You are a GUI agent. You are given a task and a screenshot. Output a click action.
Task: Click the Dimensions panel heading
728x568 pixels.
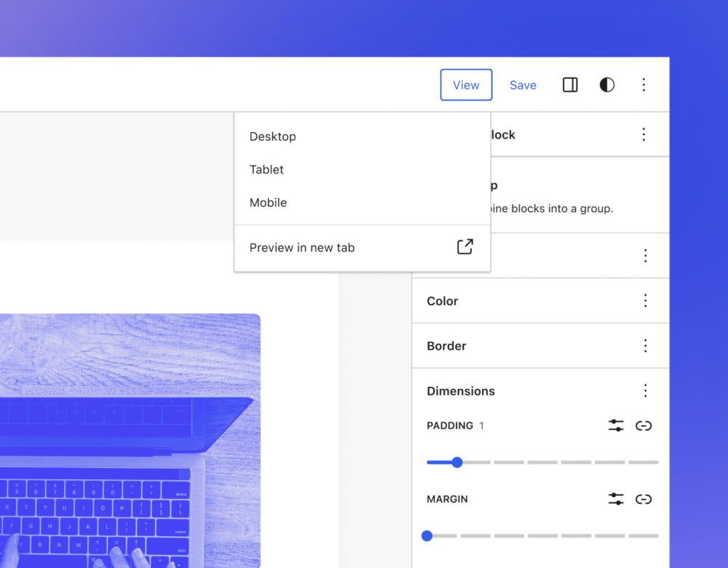461,391
